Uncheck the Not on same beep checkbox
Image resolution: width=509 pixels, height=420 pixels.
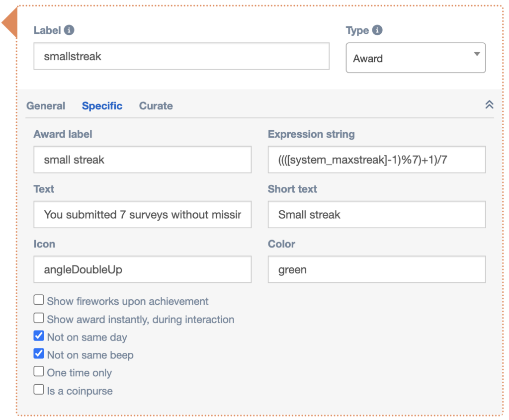[39, 354]
